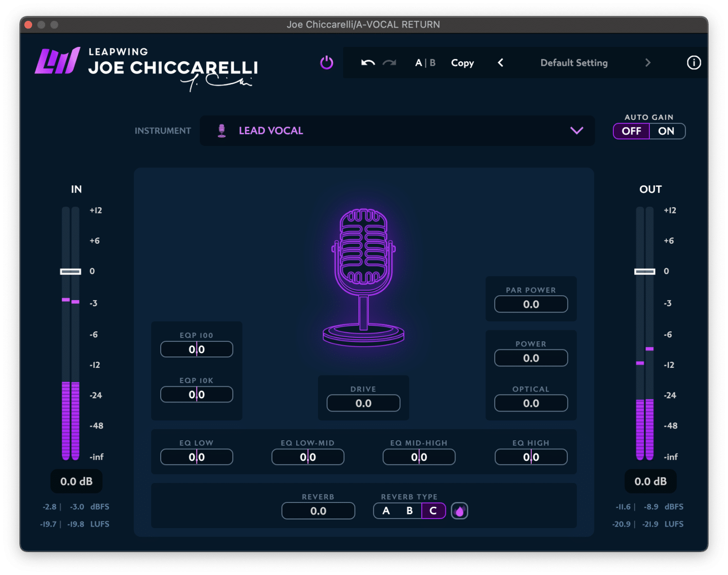Click the DRIVE value field

pyautogui.click(x=363, y=403)
